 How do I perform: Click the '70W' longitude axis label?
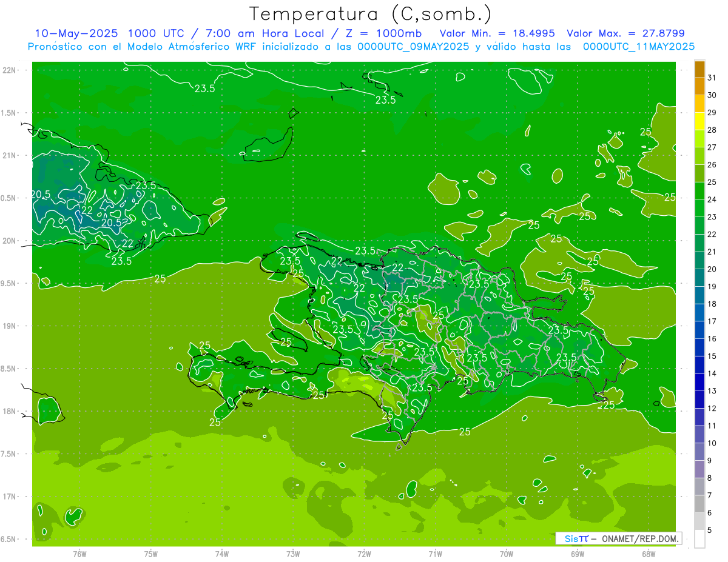coord(507,554)
